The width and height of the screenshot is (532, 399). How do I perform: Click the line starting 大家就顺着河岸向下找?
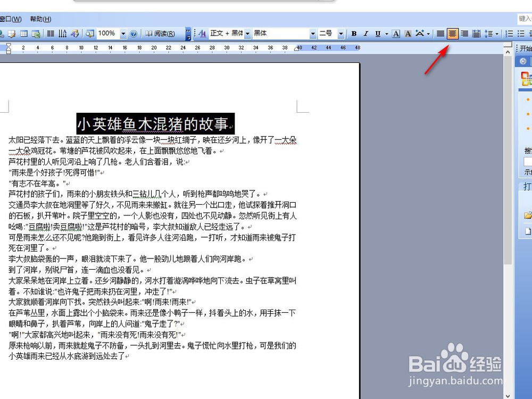(100, 302)
